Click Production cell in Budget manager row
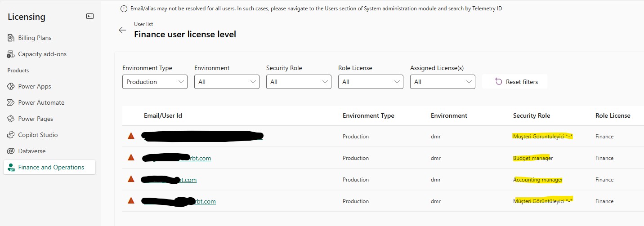This screenshot has width=644, height=226. [356, 158]
